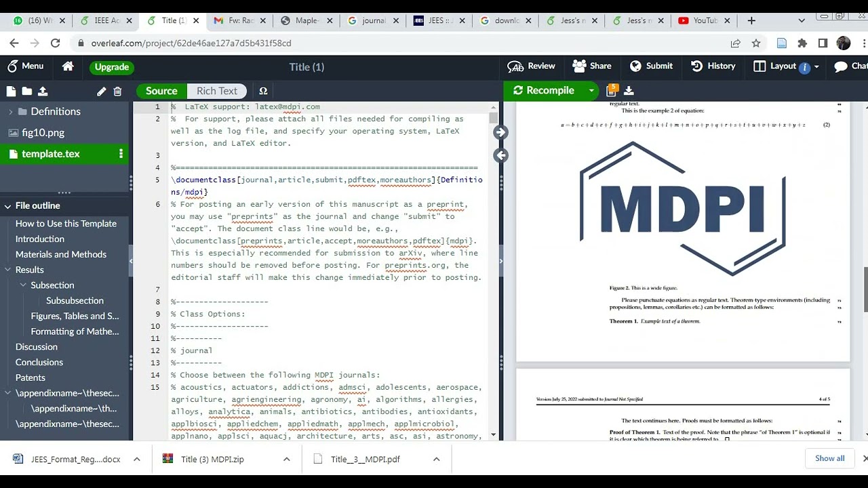Open Review panel
This screenshot has height=488, width=868.
click(x=532, y=66)
